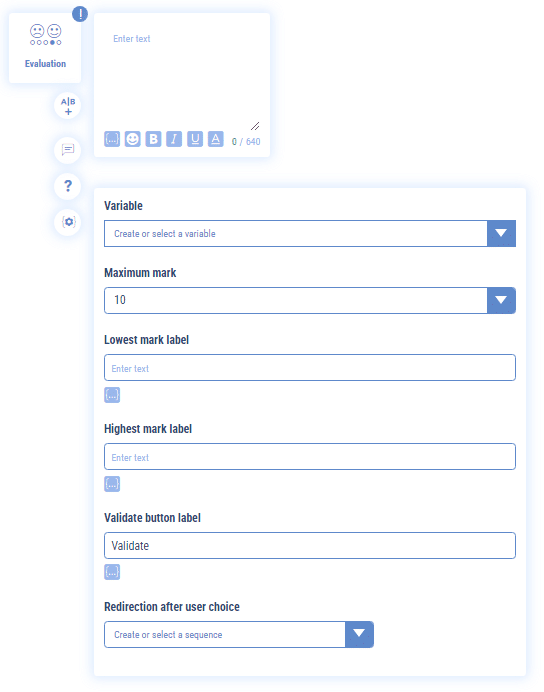This screenshot has width=544, height=692.
Task: Toggle italic formatting
Action: tap(174, 139)
